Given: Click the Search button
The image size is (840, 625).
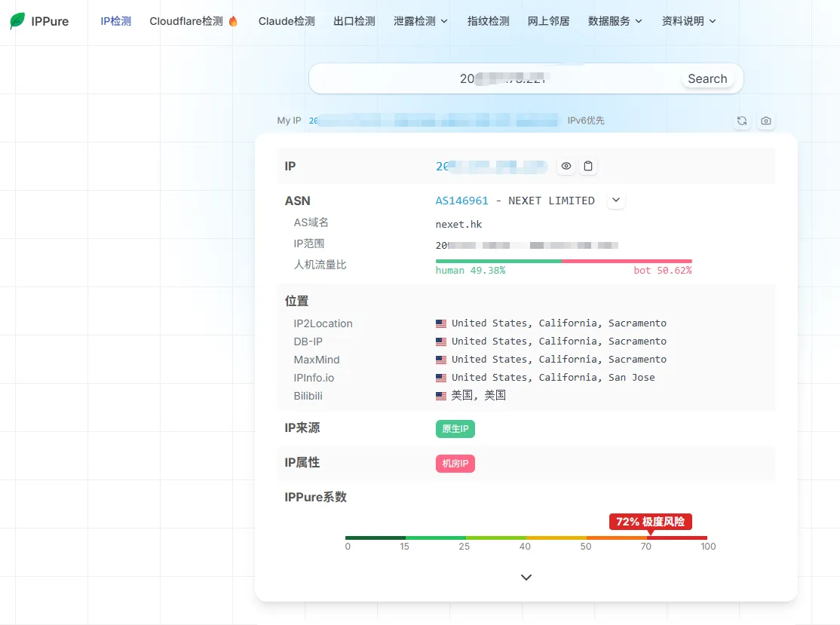Looking at the screenshot, I should click(707, 78).
